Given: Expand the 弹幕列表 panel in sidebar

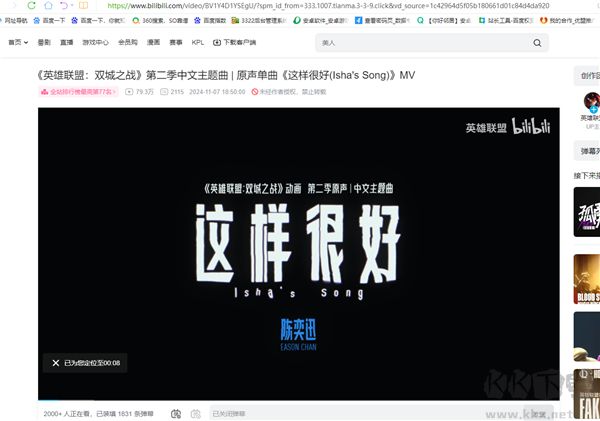Looking at the screenshot, I should (587, 151).
